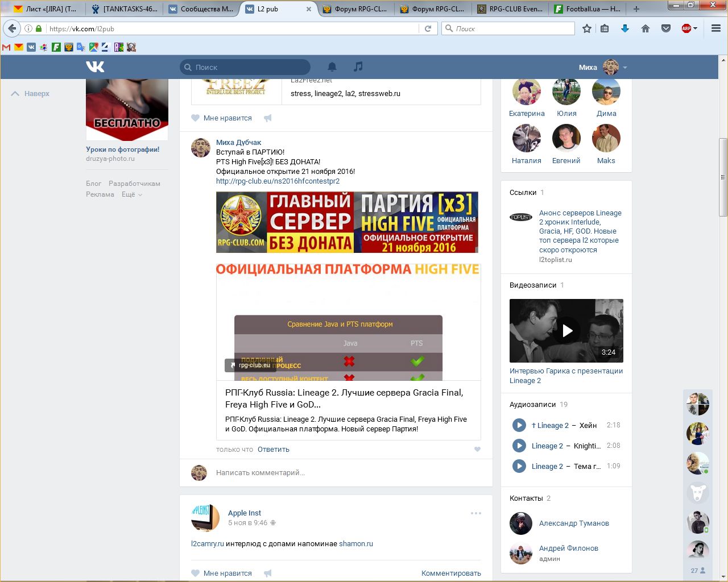
Task: Share the Freez post via megaphone icon
Action: (x=268, y=118)
